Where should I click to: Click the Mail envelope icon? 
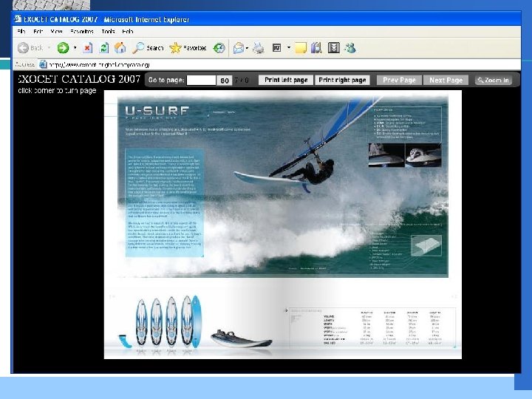(239, 48)
